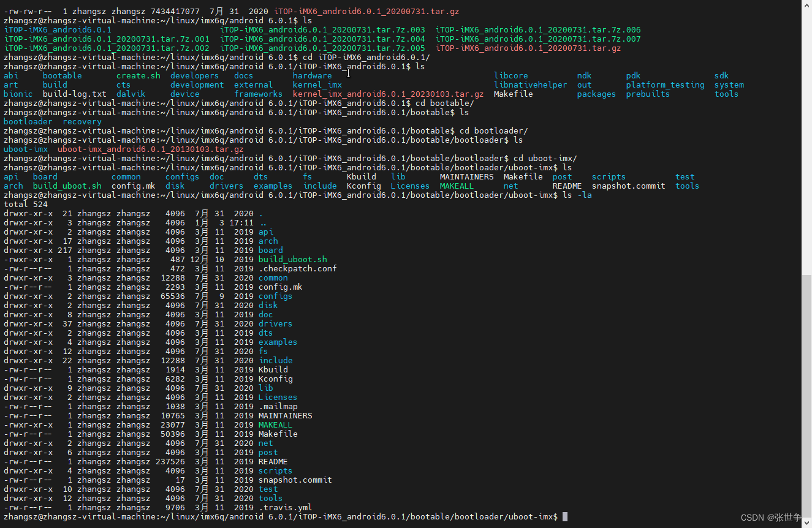Click 'build_uboot.sh' in the long listing
812x528 pixels.
point(293,260)
